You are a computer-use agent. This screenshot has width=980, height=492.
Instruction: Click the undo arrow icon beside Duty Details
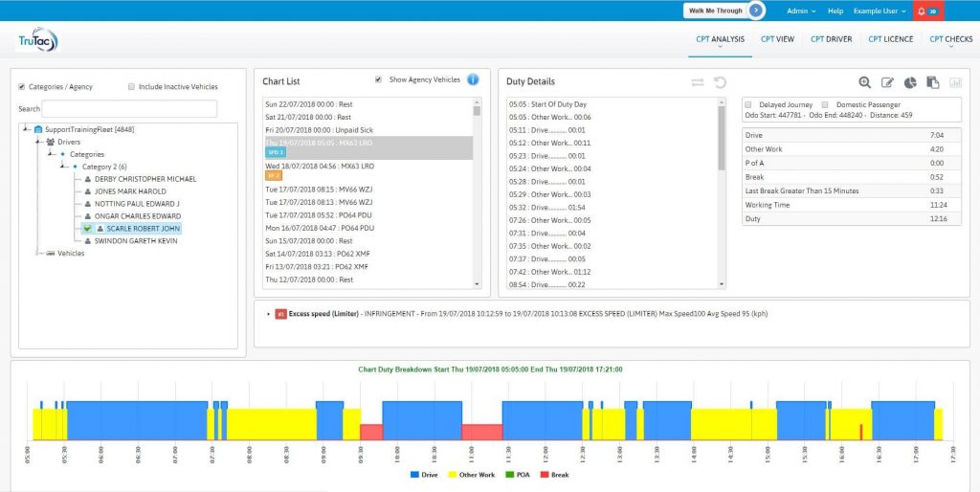pos(720,82)
